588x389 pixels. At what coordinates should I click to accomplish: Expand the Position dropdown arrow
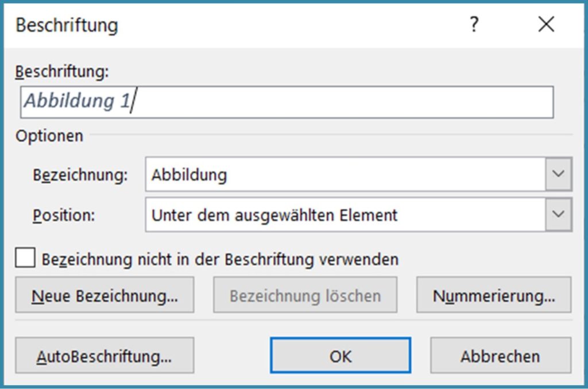coord(559,215)
